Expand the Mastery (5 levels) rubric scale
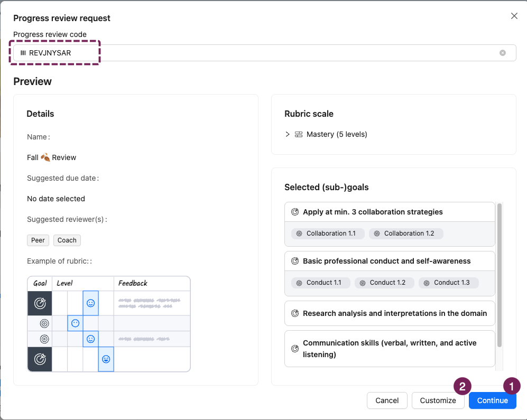The image size is (527, 420). click(x=288, y=134)
